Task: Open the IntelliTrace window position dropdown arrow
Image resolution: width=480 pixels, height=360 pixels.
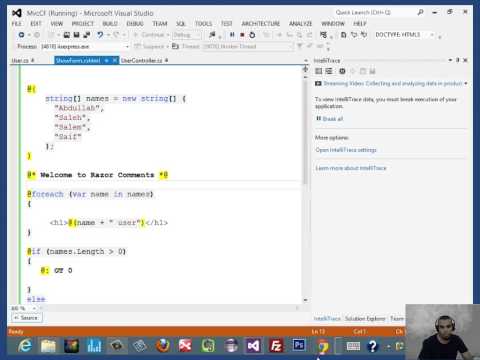Action: (450, 60)
